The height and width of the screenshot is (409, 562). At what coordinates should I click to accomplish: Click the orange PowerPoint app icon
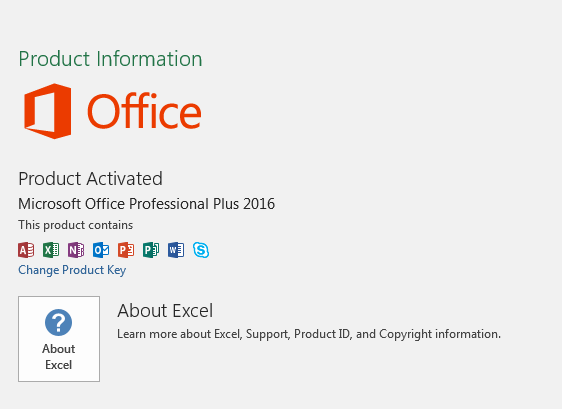[x=126, y=250]
